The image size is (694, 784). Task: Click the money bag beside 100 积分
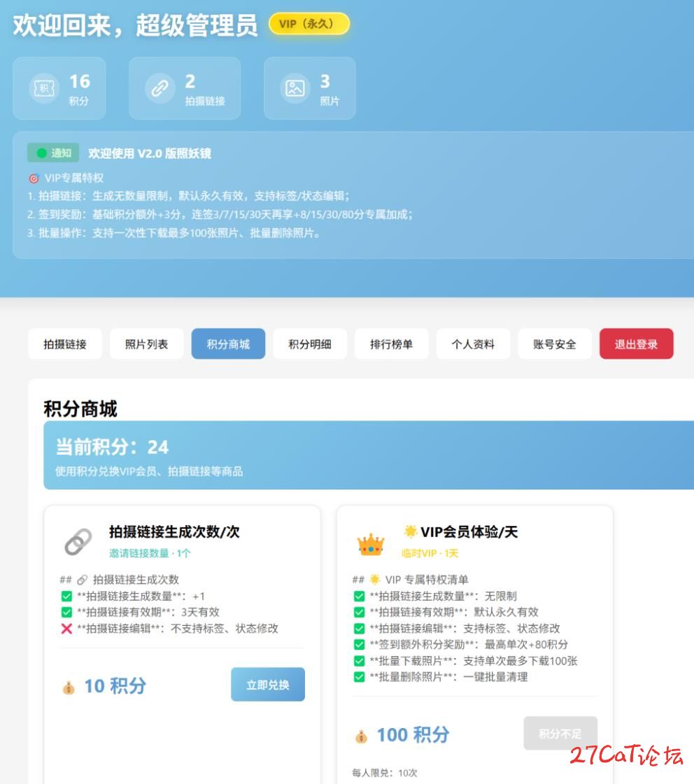click(361, 736)
